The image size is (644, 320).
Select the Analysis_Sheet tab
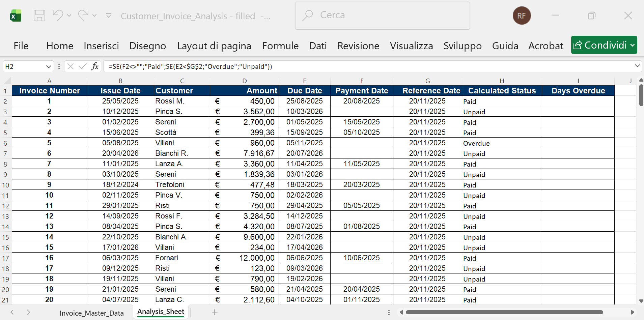pos(161,312)
